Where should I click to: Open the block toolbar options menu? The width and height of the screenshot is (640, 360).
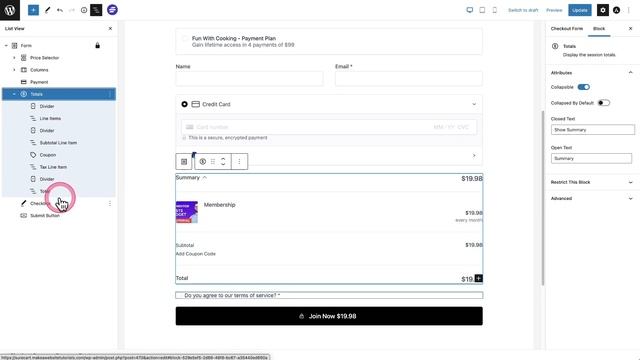239,162
